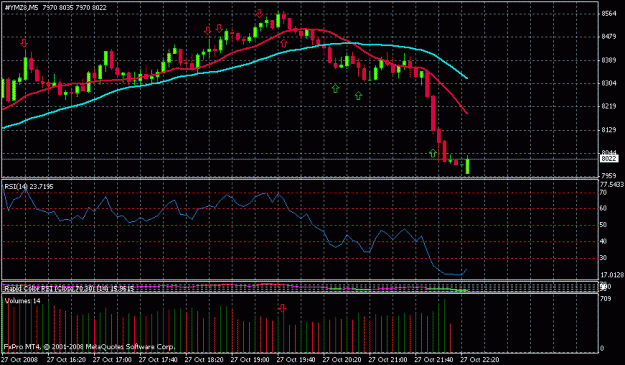Screen dimensions: 625x365
Task: Click the red down arrow above the highest candle
Action: 259,14
